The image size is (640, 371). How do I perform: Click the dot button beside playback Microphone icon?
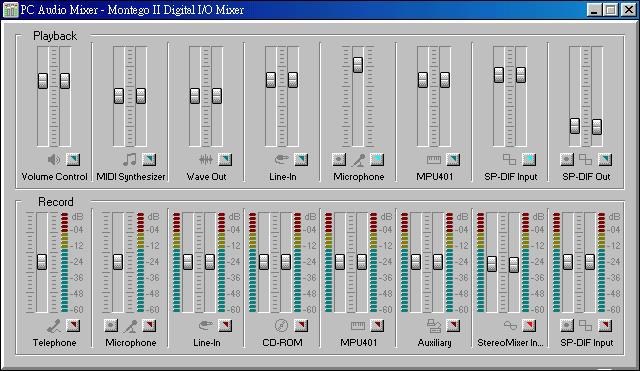[x=339, y=160]
